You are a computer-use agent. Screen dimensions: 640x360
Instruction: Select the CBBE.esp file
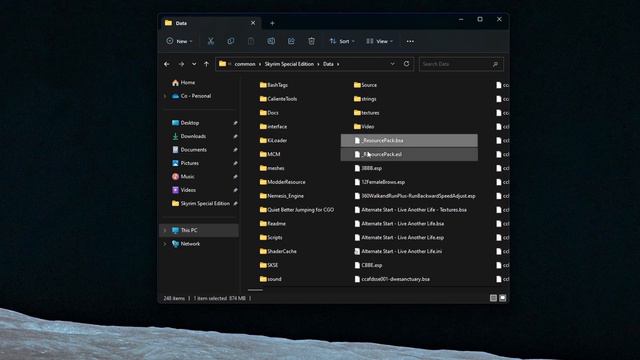(368, 265)
